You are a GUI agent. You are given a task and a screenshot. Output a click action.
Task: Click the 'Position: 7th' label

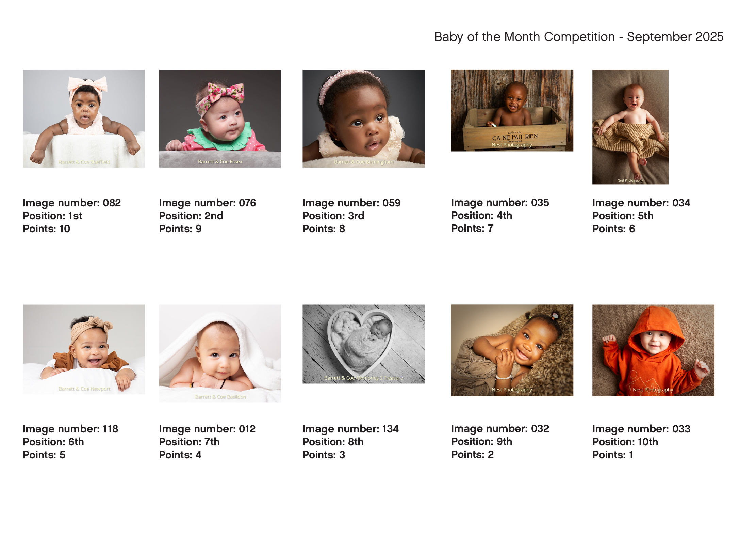(189, 442)
